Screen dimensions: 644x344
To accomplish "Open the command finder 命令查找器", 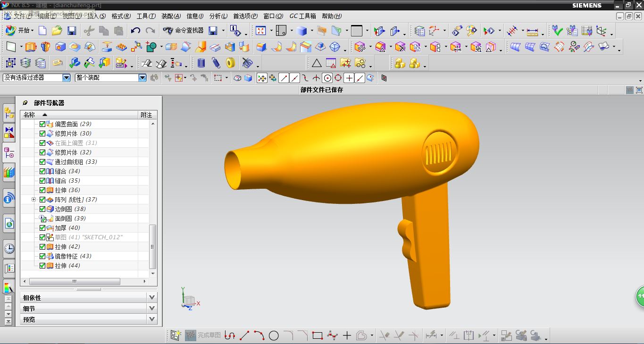I will click(x=183, y=31).
